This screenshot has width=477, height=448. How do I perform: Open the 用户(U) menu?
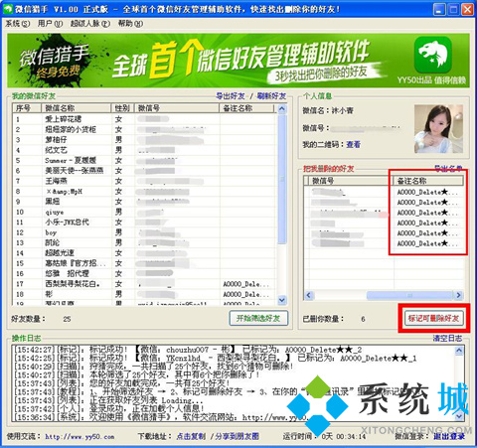(x=50, y=24)
